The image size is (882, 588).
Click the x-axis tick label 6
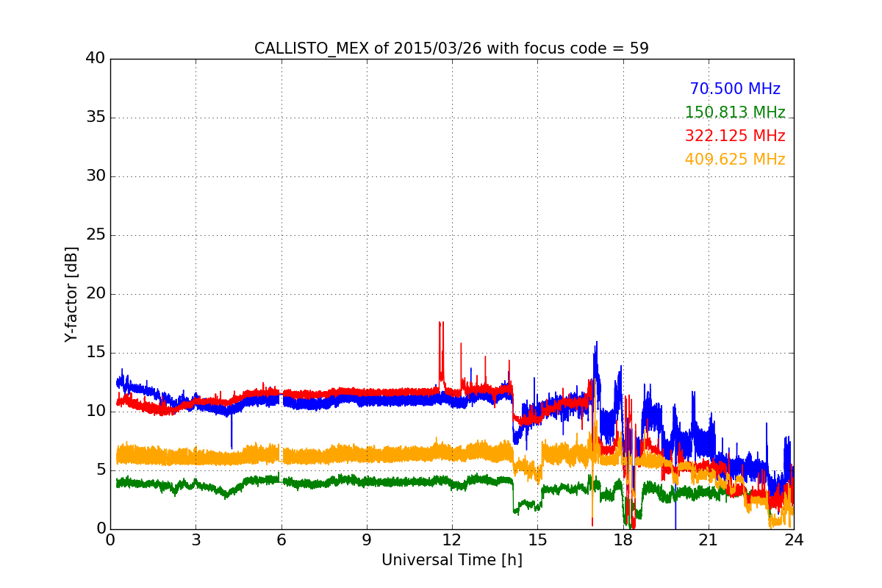pyautogui.click(x=281, y=539)
